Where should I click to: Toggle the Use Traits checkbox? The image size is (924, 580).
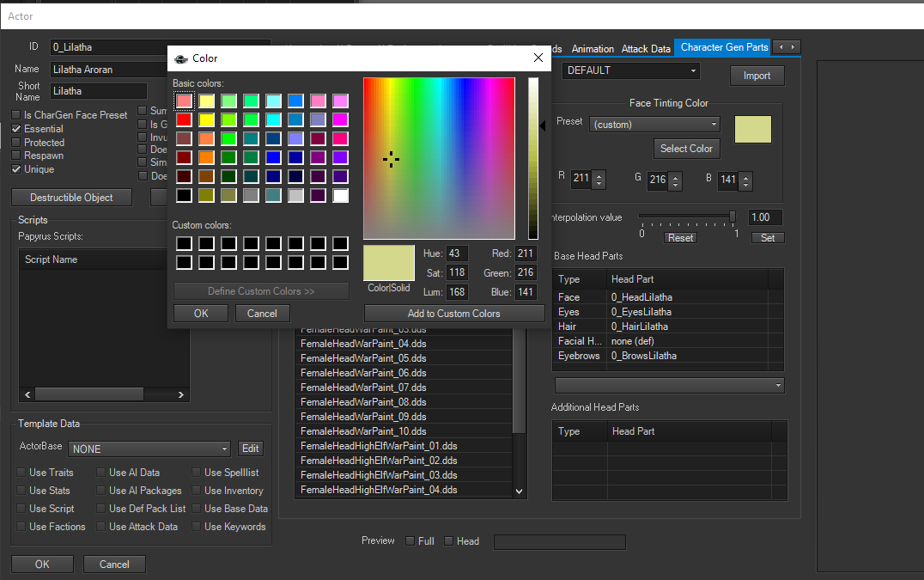(x=21, y=472)
